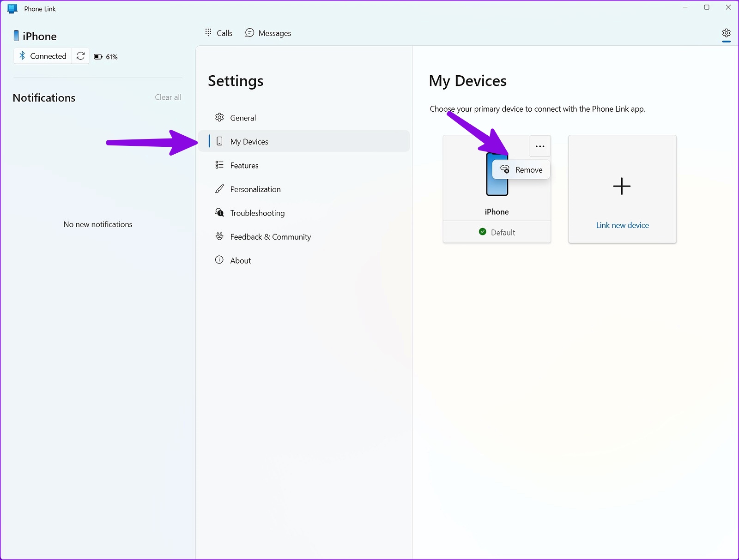Image resolution: width=739 pixels, height=560 pixels.
Task: Select My Devices in Settings
Action: pyautogui.click(x=304, y=141)
